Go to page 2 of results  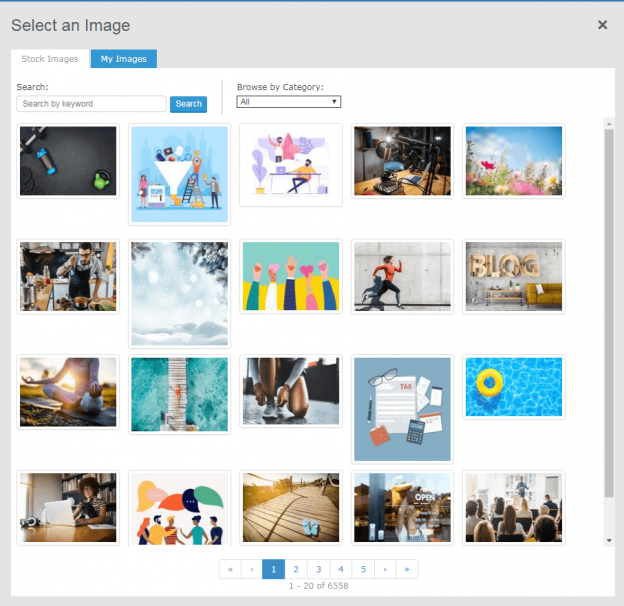(x=296, y=569)
